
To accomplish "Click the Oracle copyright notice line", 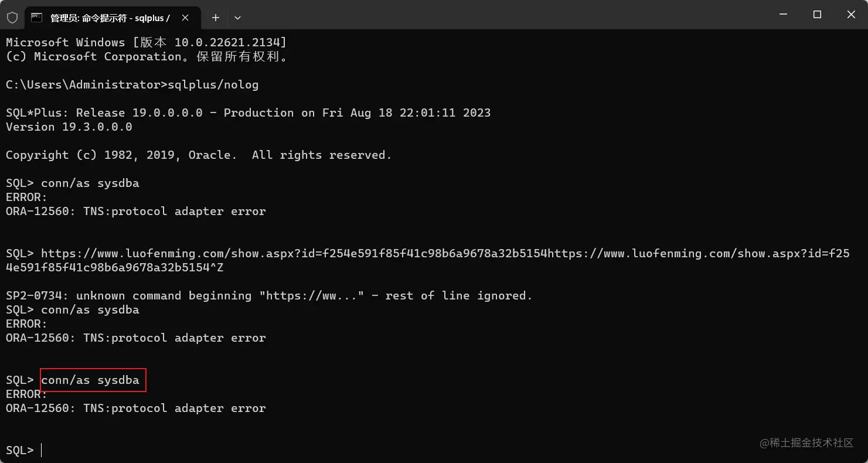I will coord(199,155).
